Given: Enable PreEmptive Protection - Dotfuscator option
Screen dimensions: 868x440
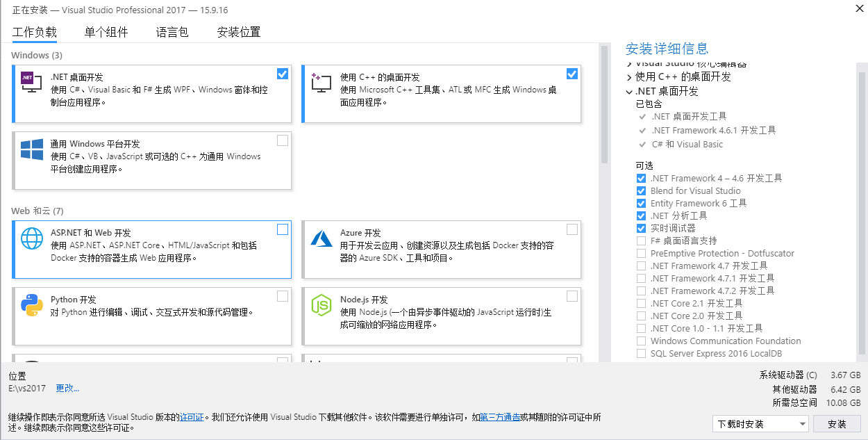Looking at the screenshot, I should pyautogui.click(x=641, y=253).
